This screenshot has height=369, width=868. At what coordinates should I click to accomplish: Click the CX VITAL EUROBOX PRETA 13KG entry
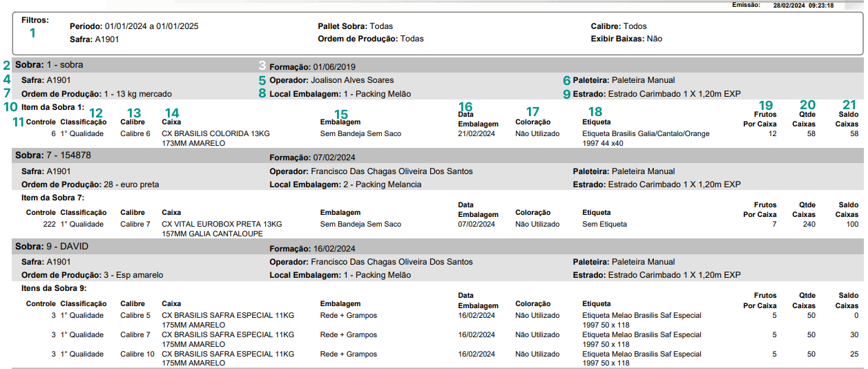pos(222,225)
